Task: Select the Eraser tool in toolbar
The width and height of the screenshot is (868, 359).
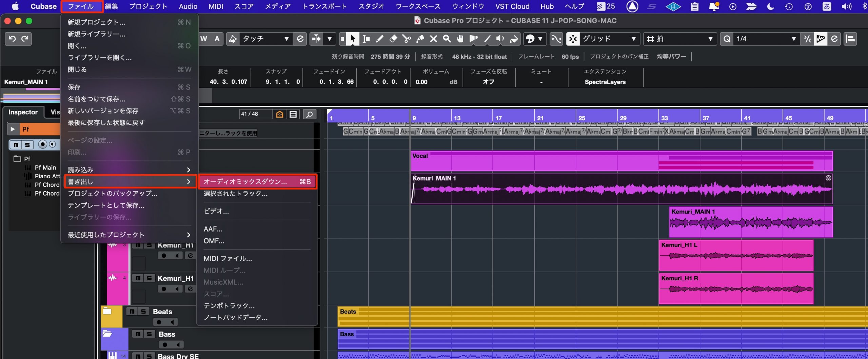Action: pos(393,39)
